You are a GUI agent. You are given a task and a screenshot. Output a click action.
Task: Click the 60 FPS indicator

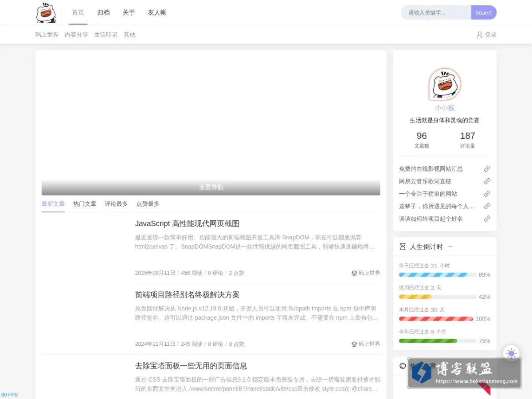pyautogui.click(x=9, y=395)
